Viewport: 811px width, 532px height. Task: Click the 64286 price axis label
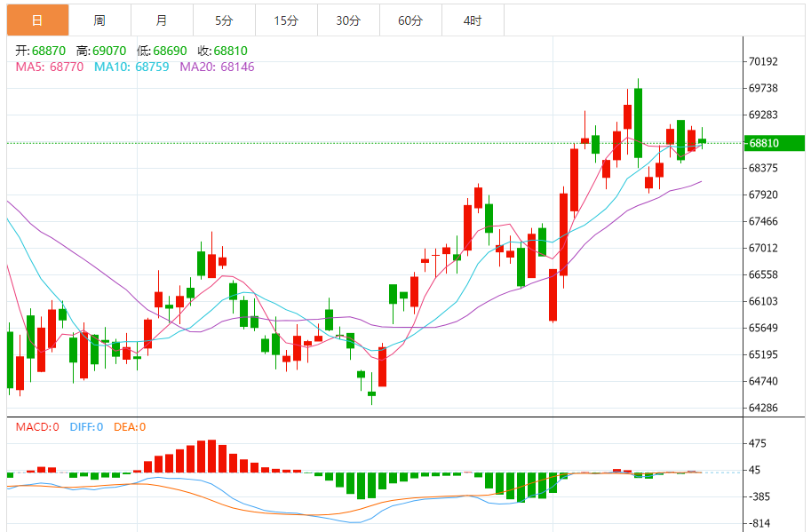(x=763, y=408)
